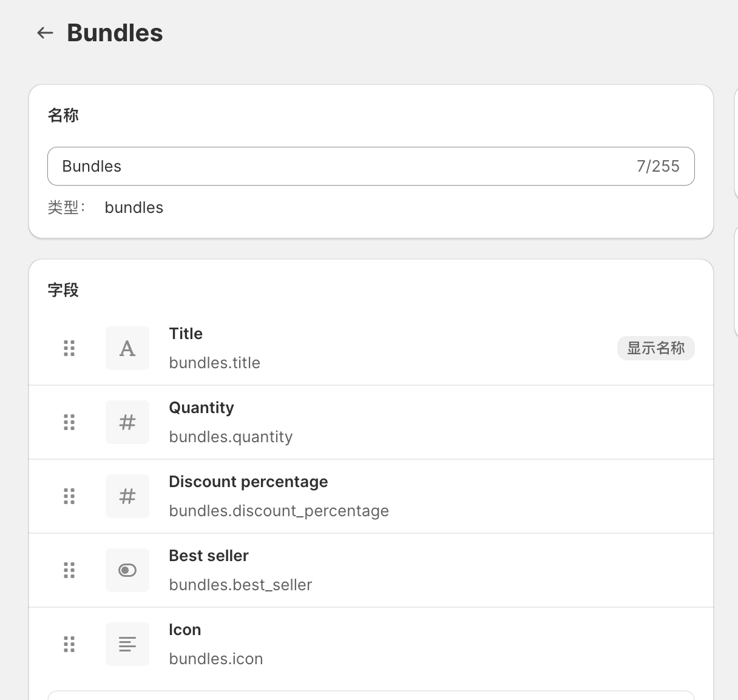The image size is (738, 700).
Task: Open the Quantity field definition
Action: click(201, 408)
